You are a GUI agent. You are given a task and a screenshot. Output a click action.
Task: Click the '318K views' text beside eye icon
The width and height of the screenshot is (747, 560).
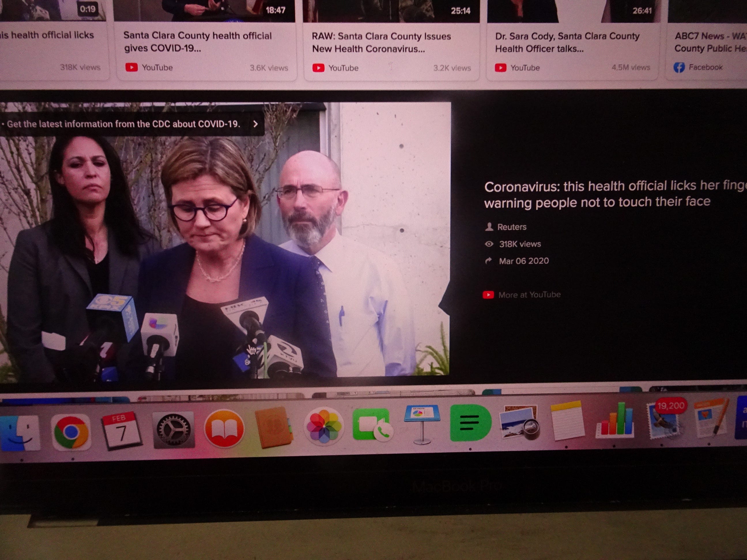pos(520,244)
